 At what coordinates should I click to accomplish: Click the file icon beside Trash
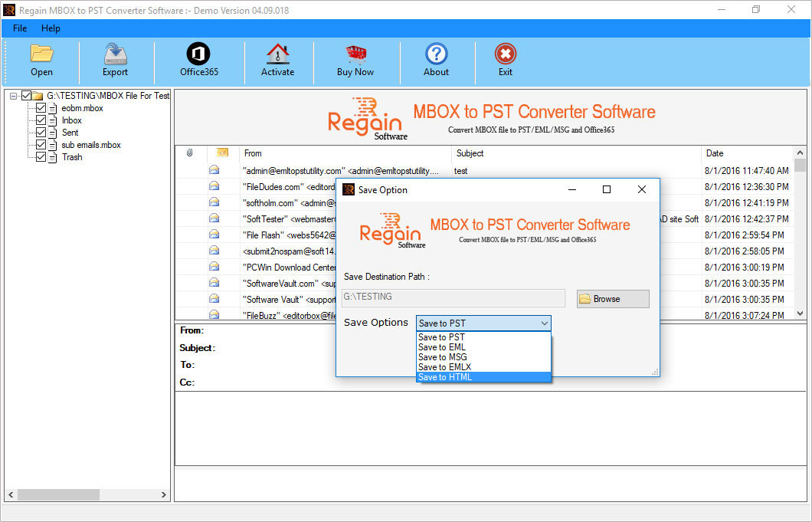point(52,157)
